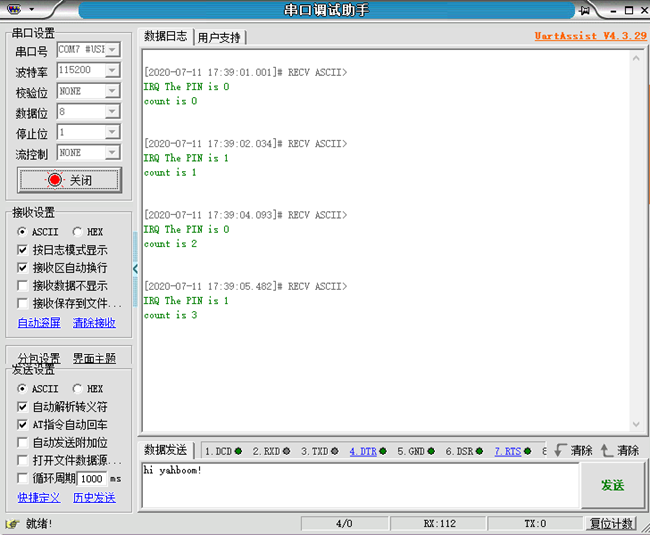Image resolution: width=650 pixels, height=535 pixels.
Task: Switch to 数据日志 tab
Action: click(165, 36)
